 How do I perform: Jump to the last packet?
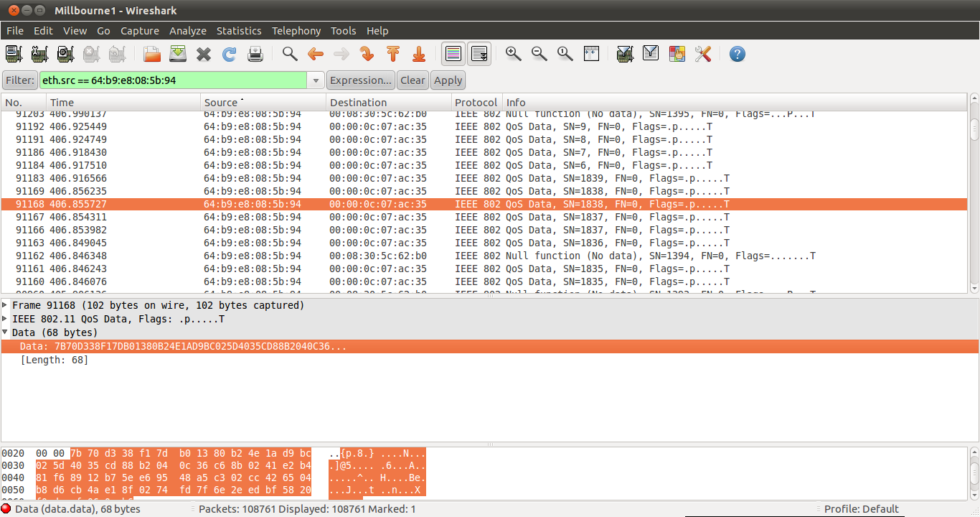pos(419,54)
